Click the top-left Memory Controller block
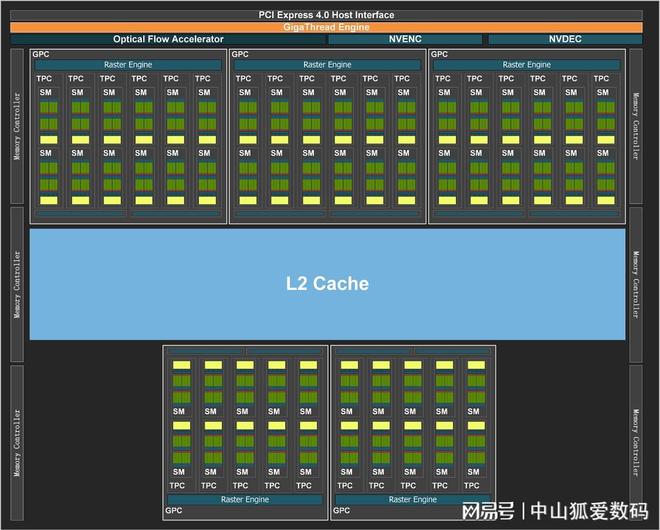Viewport: 660px width, 530px height. 16,125
